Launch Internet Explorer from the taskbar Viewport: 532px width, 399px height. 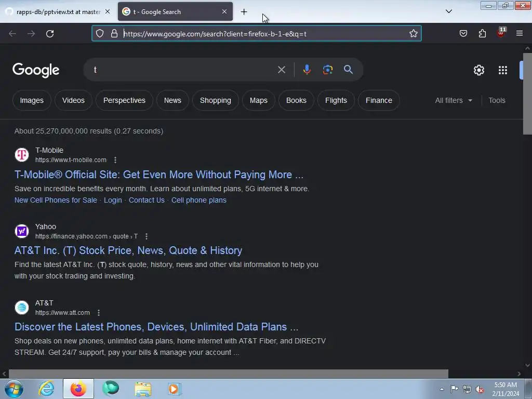coord(46,389)
